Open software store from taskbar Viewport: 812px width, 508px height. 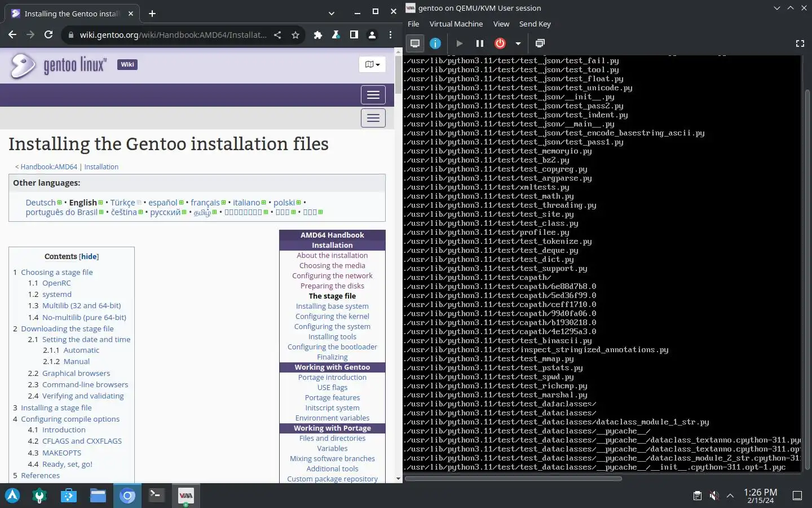point(69,496)
